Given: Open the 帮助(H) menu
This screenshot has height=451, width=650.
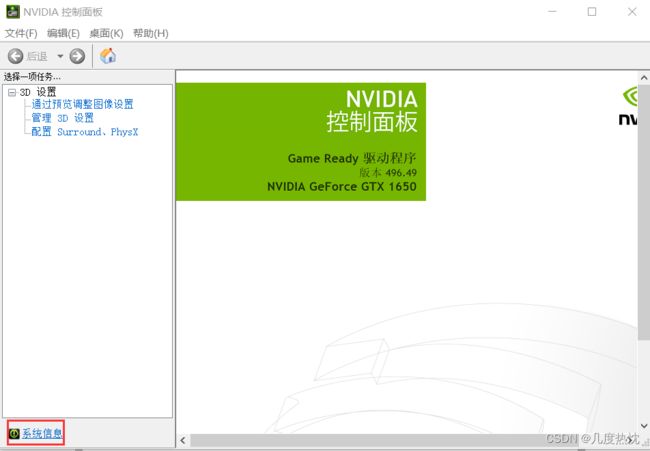Looking at the screenshot, I should pos(150,33).
